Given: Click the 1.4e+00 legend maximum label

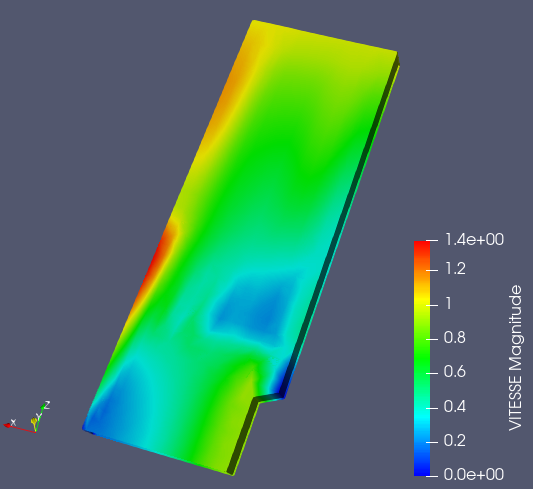Looking at the screenshot, I should [474, 240].
